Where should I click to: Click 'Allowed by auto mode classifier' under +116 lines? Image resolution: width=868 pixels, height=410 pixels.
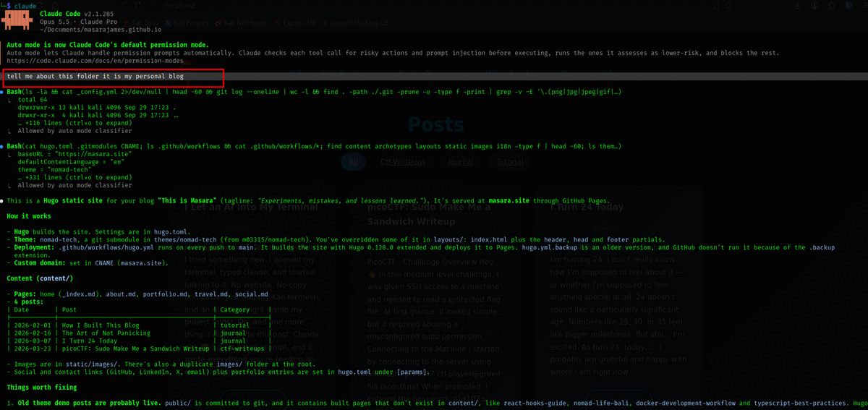pyautogui.click(x=75, y=131)
